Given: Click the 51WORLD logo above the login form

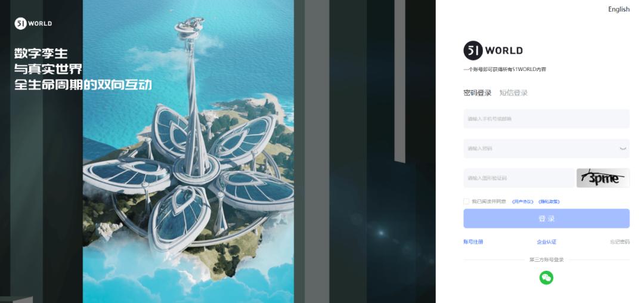Looking at the screenshot, I should [493, 51].
